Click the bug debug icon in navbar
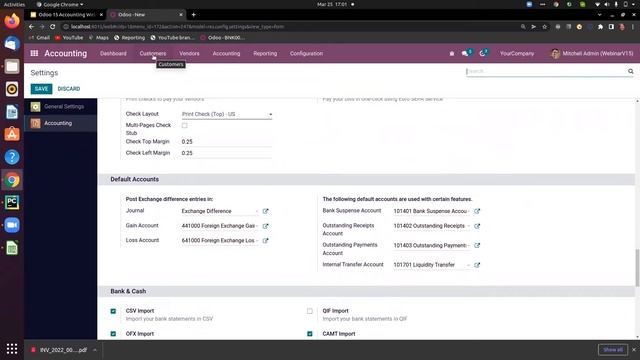 (x=451, y=53)
